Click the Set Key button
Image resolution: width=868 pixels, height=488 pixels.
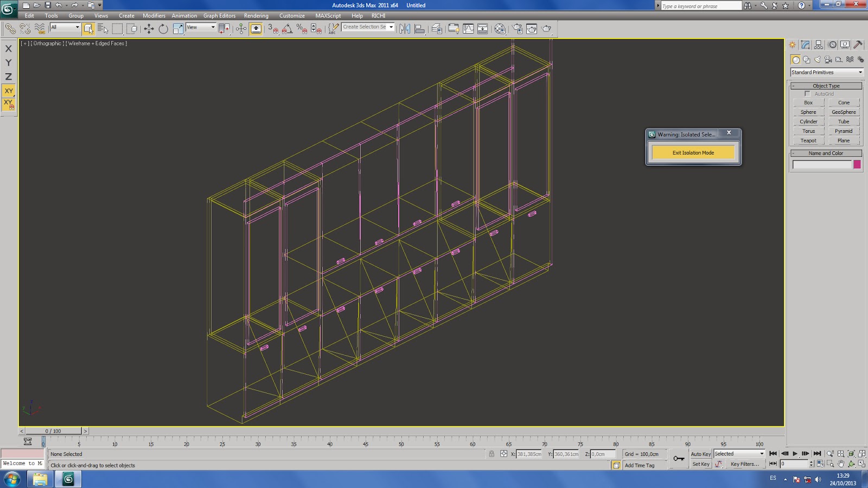[700, 464]
